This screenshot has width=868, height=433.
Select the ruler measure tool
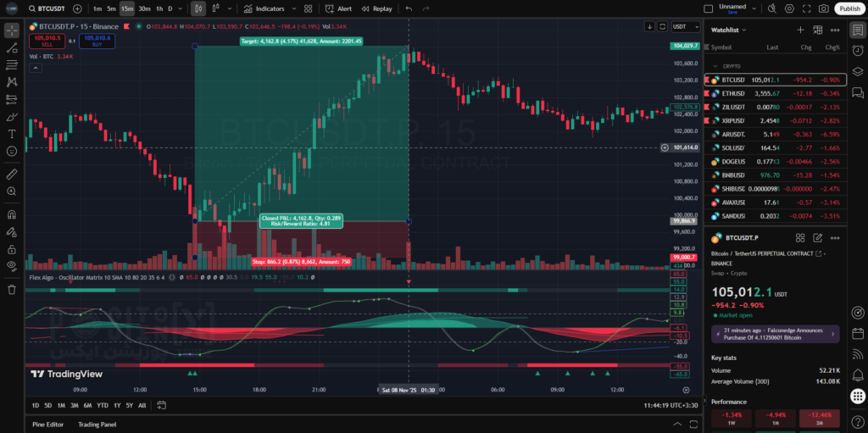[x=12, y=175]
